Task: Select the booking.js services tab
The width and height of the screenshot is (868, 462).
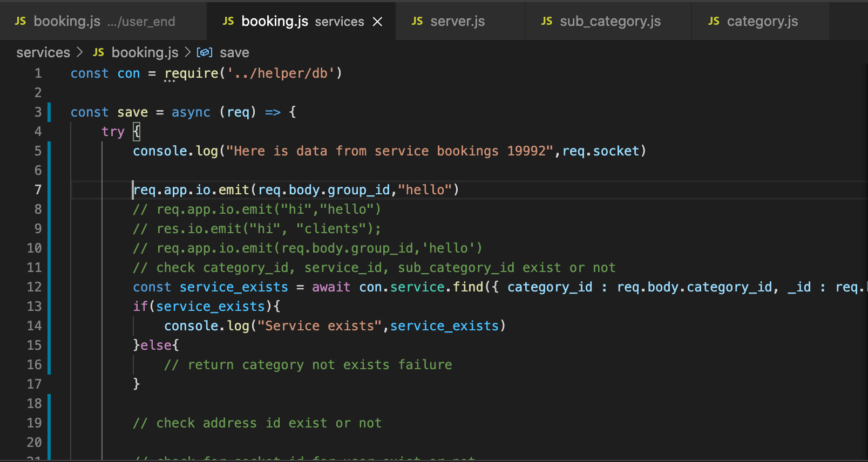Action: pyautogui.click(x=301, y=21)
